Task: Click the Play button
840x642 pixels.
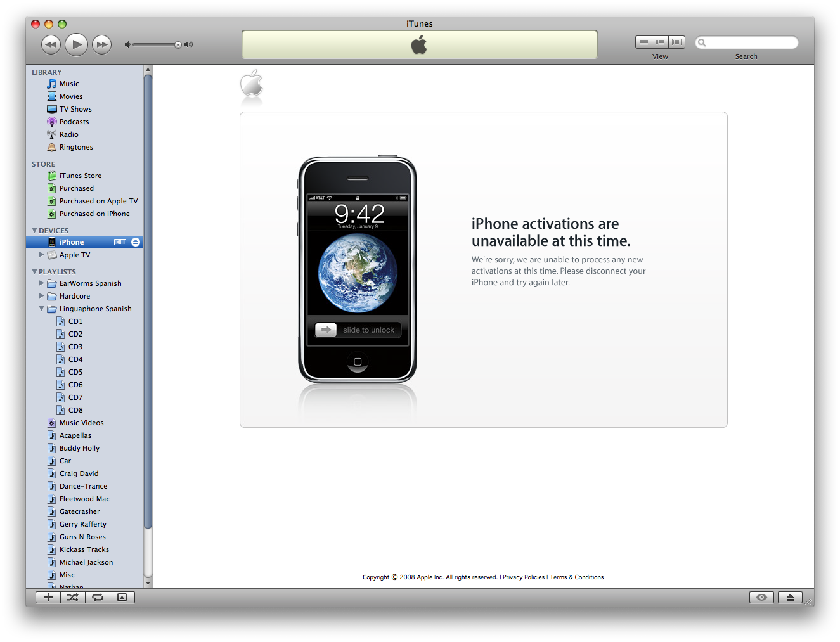Action: pos(76,44)
